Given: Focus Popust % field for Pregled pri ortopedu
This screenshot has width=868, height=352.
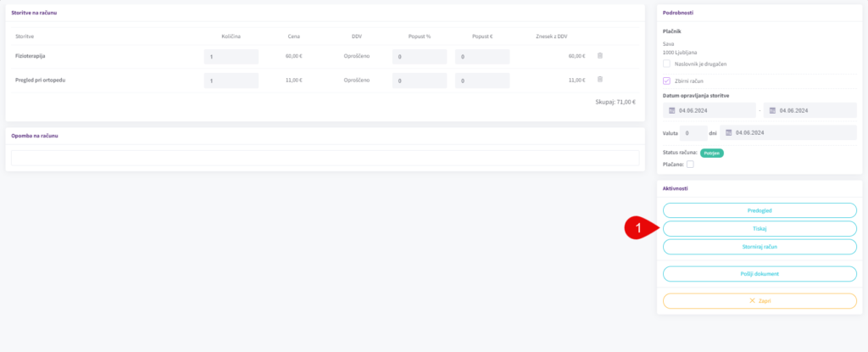Looking at the screenshot, I should [x=419, y=81].
